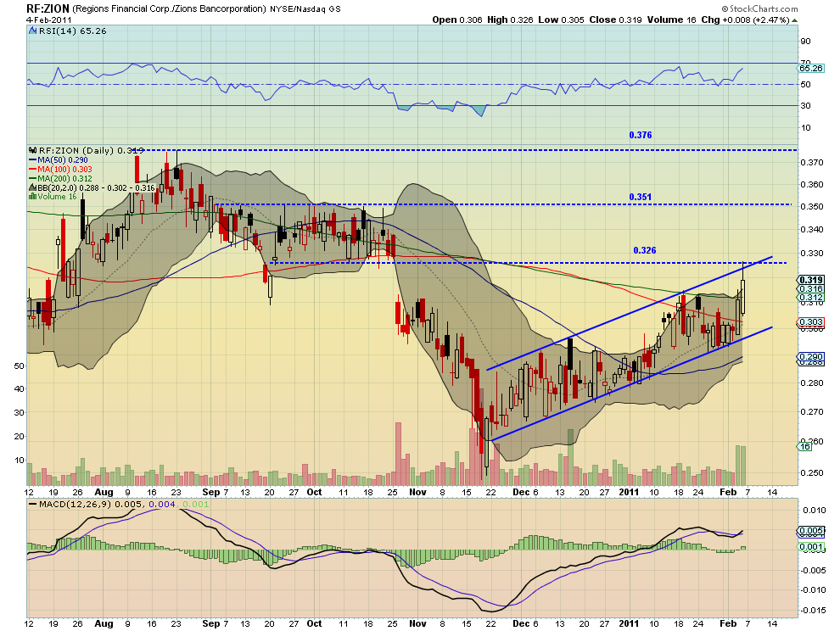Select the 'Volume 16' header value

click(672, 20)
